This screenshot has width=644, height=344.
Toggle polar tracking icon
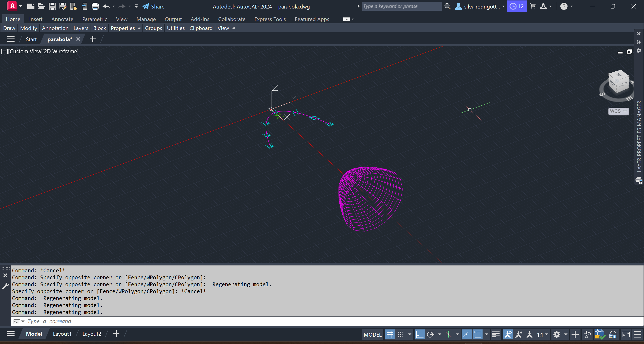coord(430,335)
